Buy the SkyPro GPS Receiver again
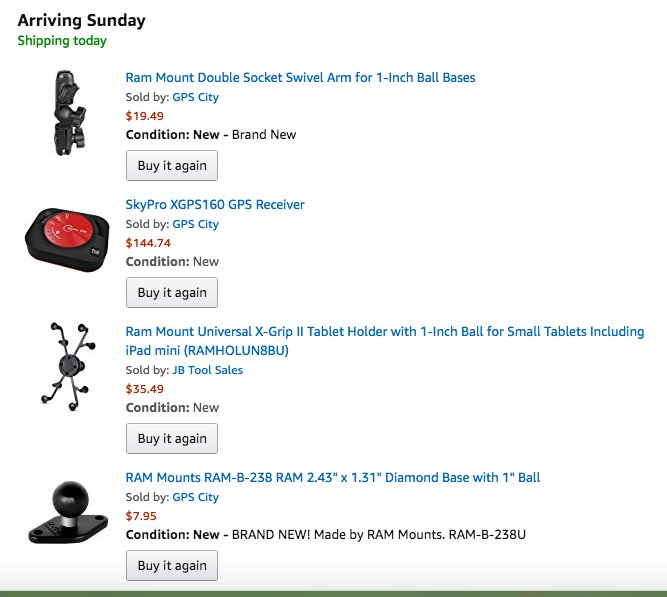Viewport: 667px width, 597px height. [172, 293]
